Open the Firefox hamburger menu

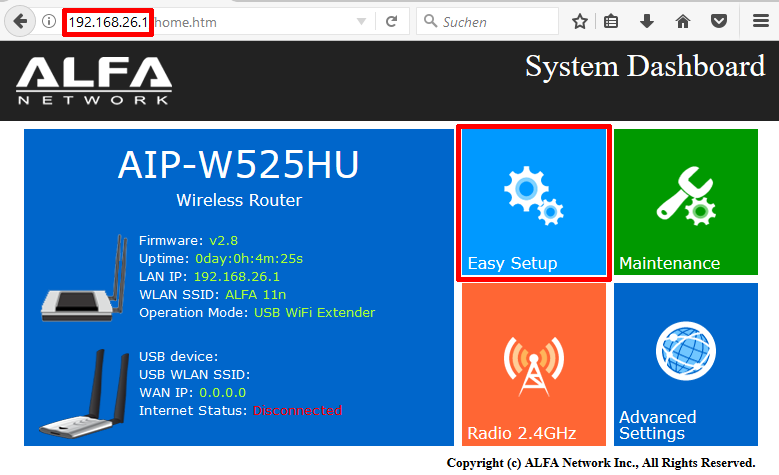tap(761, 21)
